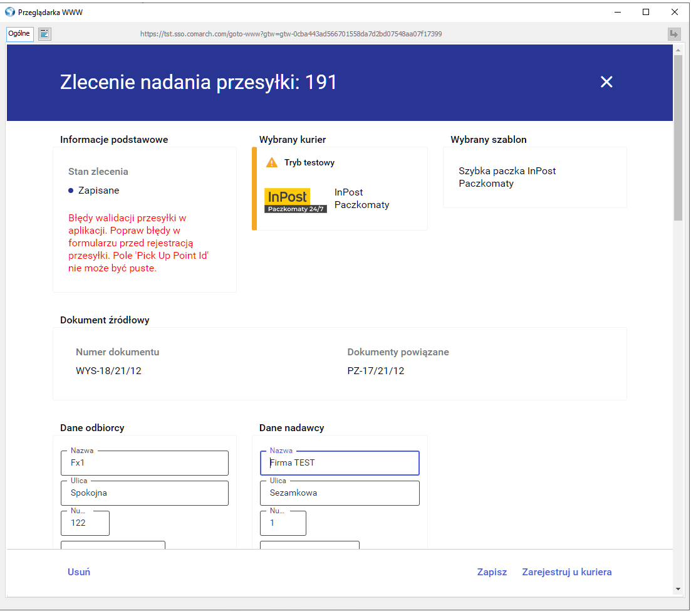Click the page URL in the address bar
The width and height of the screenshot is (691, 616).
(291, 34)
